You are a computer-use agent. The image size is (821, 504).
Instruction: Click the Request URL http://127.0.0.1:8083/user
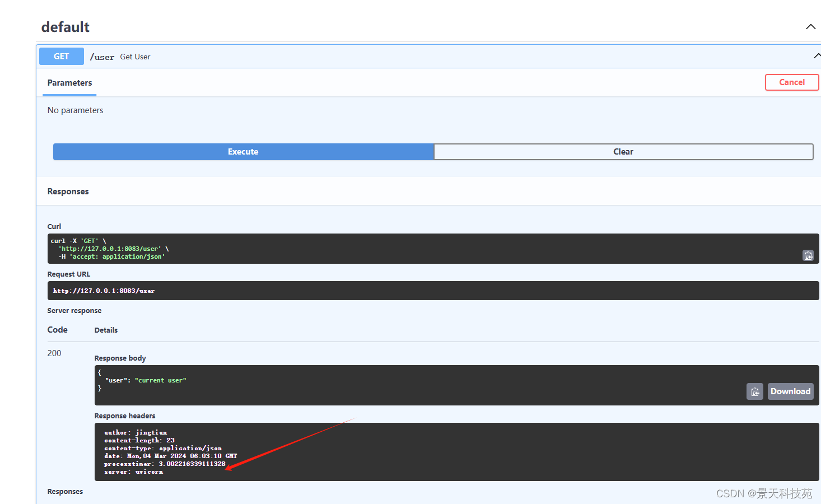click(x=104, y=291)
